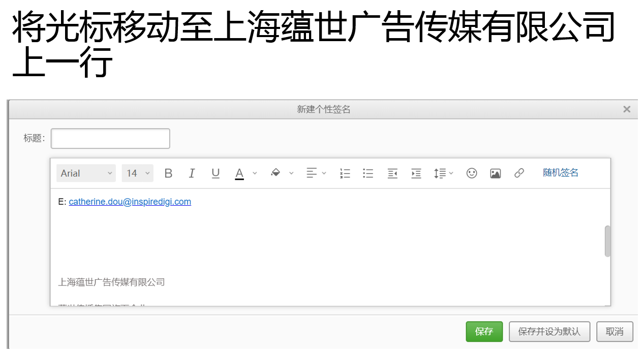644x355 pixels.
Task: Click the 随机签名 link
Action: click(561, 173)
